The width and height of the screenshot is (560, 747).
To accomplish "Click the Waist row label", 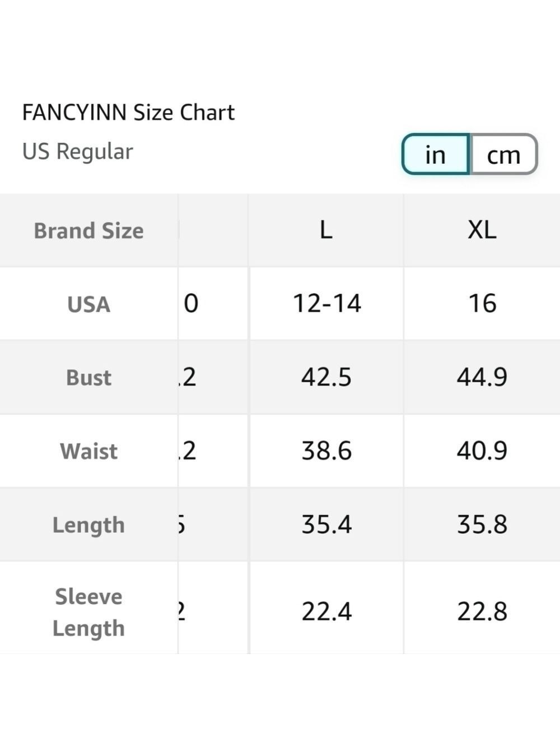I will point(88,451).
